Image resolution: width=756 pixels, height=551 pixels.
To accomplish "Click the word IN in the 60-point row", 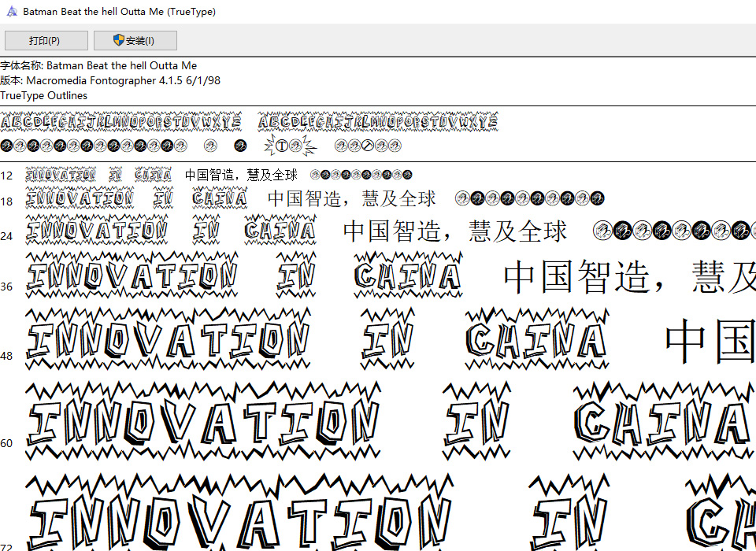I will (x=477, y=421).
